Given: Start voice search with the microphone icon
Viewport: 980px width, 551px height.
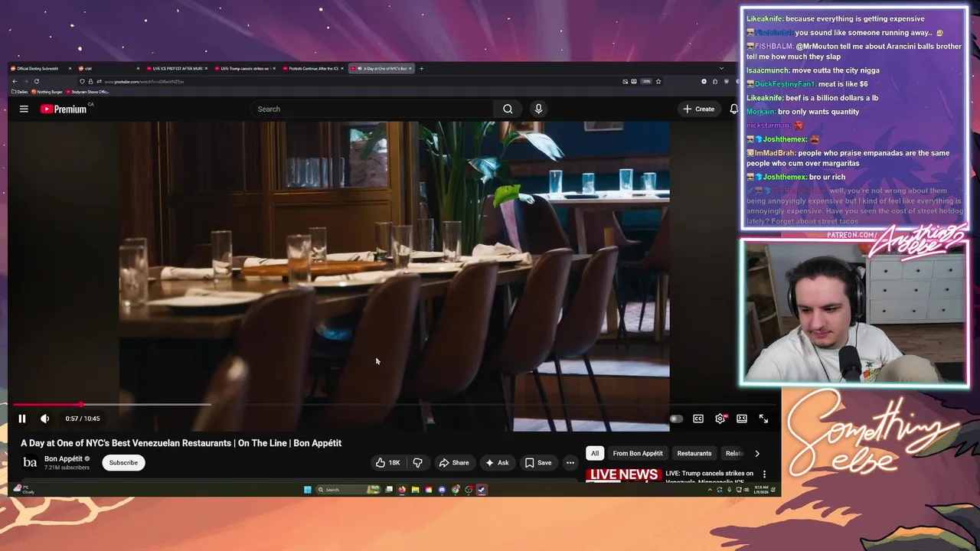Looking at the screenshot, I should click(x=538, y=109).
